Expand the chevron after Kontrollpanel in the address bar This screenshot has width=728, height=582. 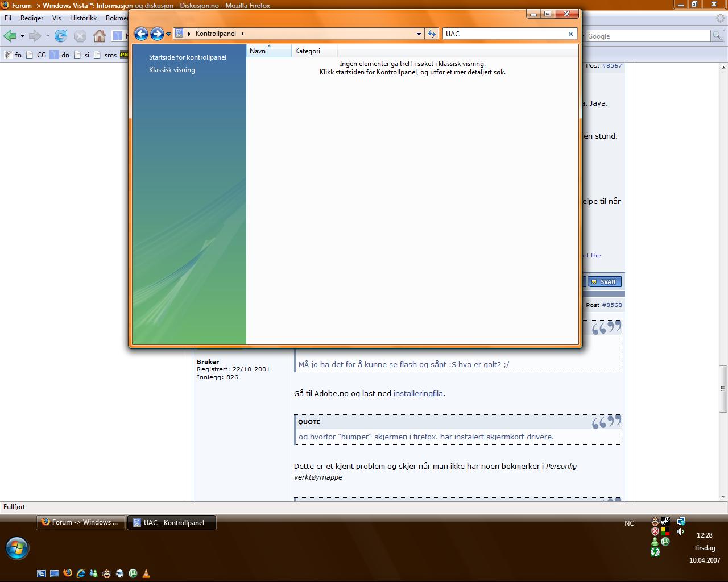point(242,34)
